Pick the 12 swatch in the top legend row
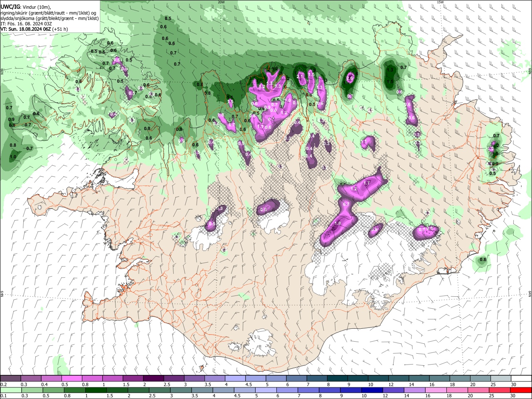 (x=398, y=378)
